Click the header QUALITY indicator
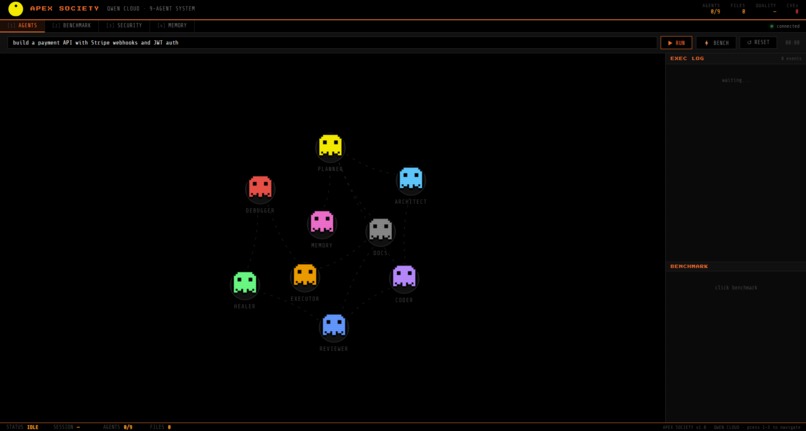The width and height of the screenshot is (806, 431). (x=766, y=9)
